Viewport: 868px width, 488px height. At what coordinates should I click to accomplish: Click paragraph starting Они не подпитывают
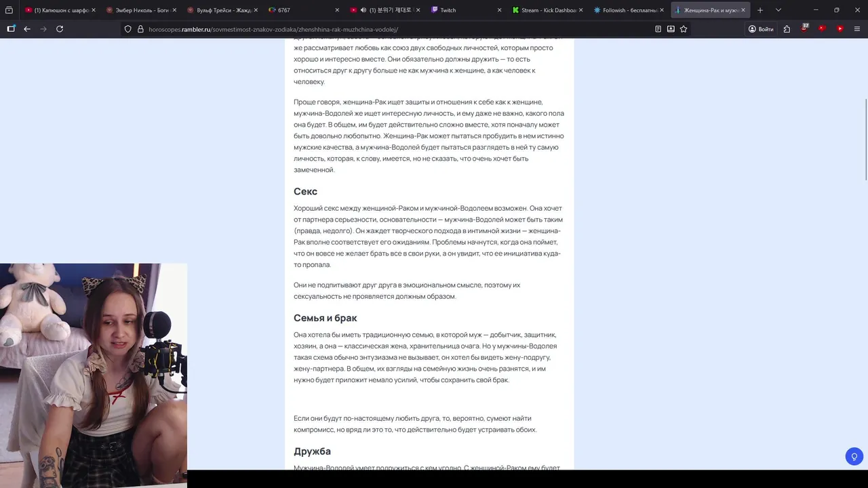click(407, 291)
